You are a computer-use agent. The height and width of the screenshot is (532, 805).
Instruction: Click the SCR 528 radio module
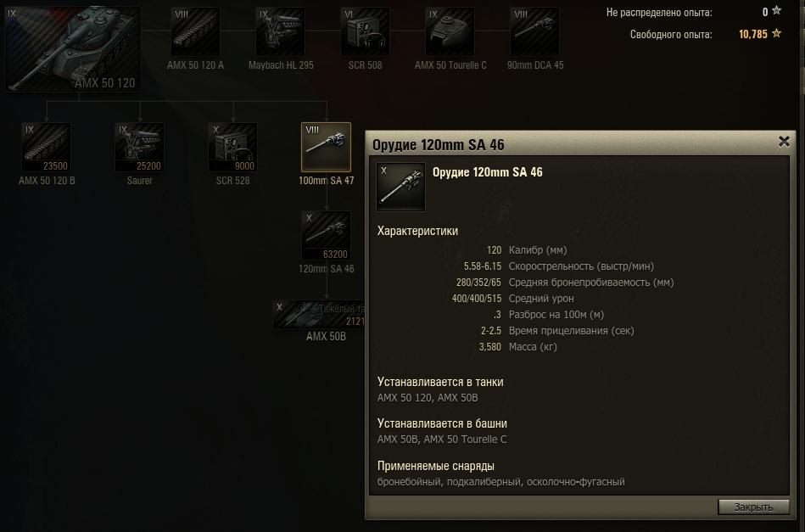coord(233,147)
